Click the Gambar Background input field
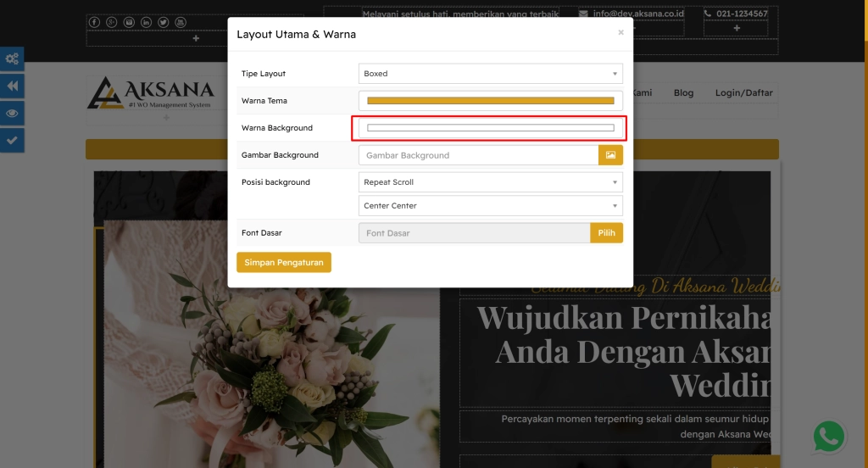868x468 pixels. (x=478, y=155)
